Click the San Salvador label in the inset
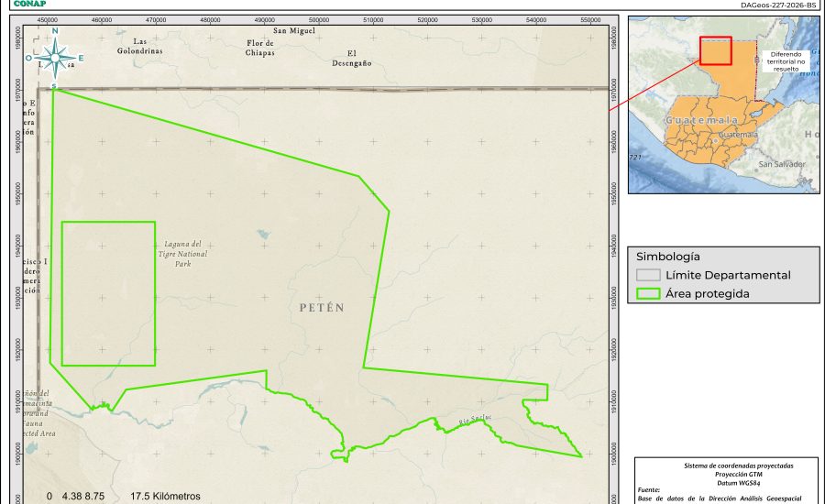 coord(781,164)
